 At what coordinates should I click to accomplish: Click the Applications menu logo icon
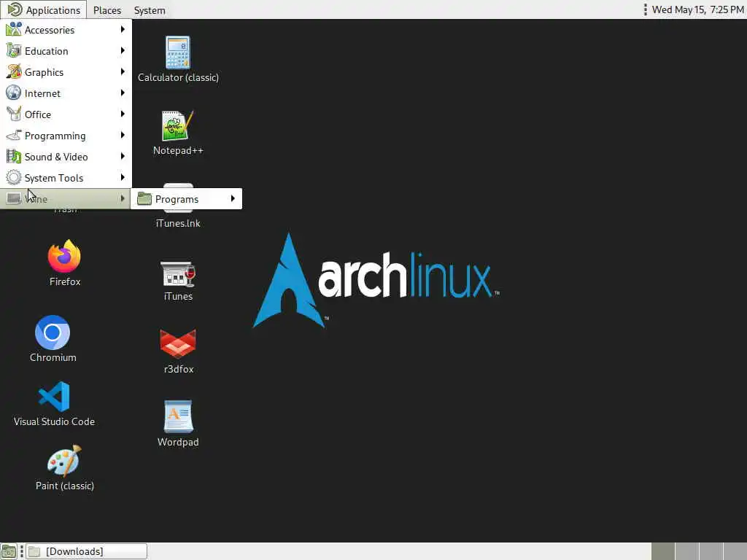(15, 9)
